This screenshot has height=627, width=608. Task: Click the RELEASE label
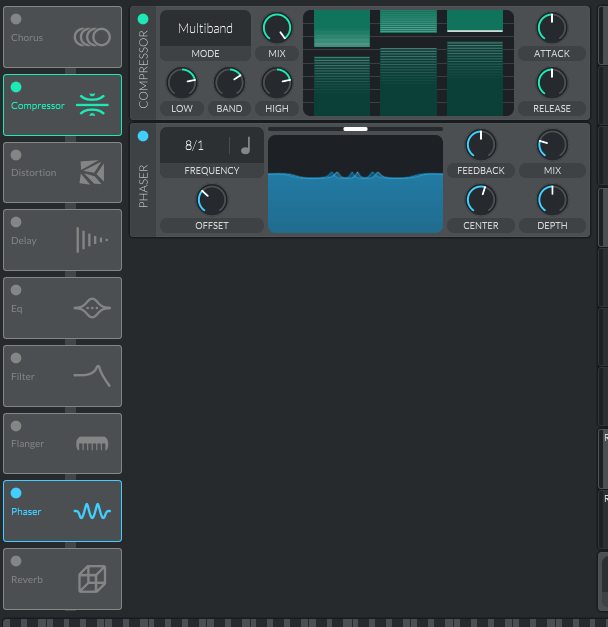[552, 108]
